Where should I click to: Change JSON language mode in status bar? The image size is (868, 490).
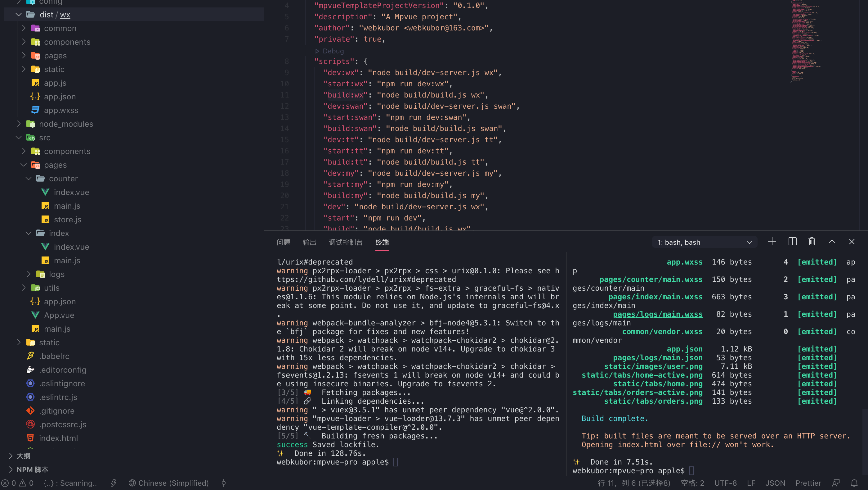point(775,483)
